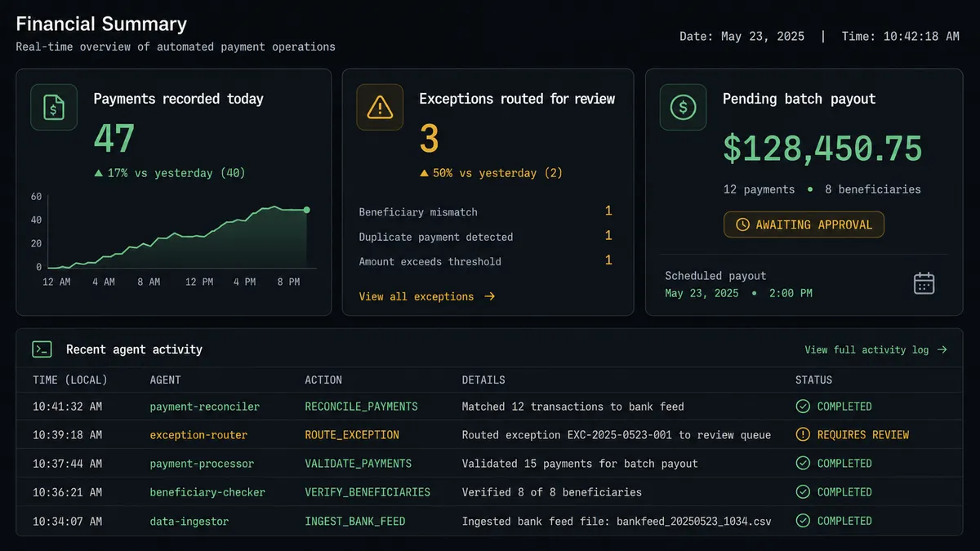Screen dimensions: 980x551
Task: Open the payment-reconciler agent
Action: [205, 407]
